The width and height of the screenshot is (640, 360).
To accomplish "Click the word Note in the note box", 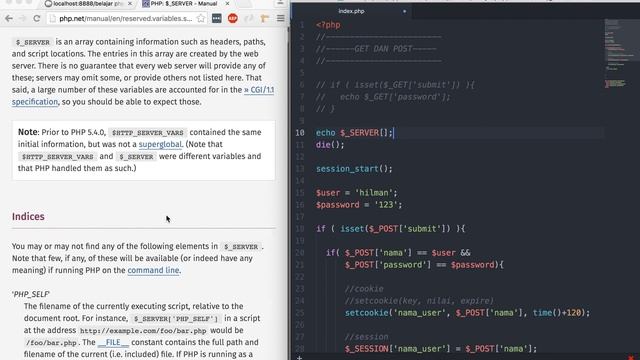I will [x=28, y=132].
